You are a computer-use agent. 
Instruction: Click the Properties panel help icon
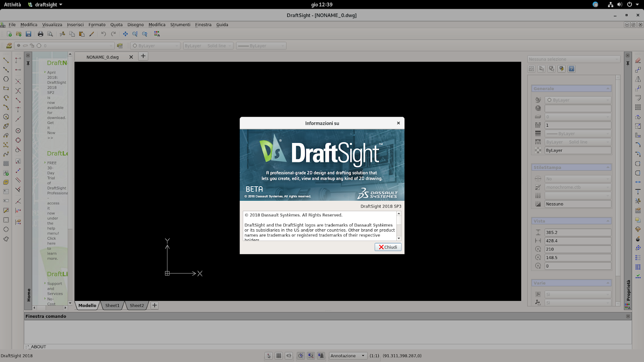pyautogui.click(x=572, y=69)
